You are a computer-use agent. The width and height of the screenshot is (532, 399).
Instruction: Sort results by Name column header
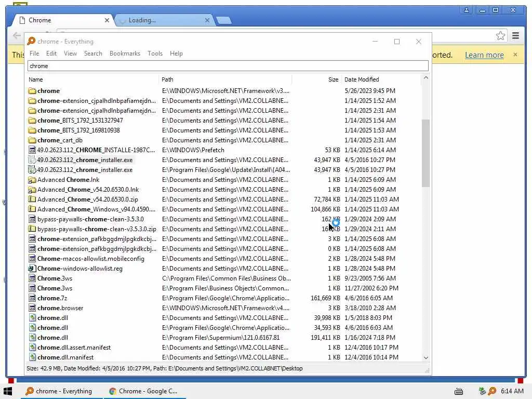pyautogui.click(x=92, y=79)
